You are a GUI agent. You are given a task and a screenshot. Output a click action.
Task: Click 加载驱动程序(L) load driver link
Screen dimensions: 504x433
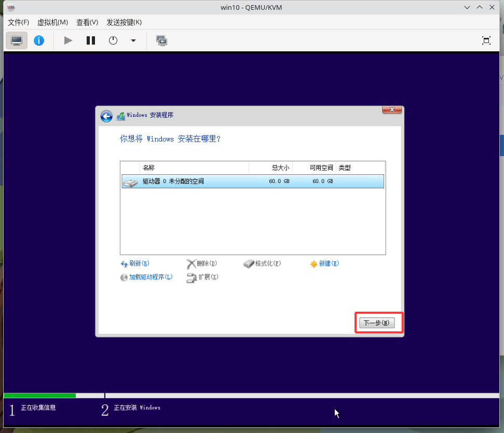click(x=146, y=277)
